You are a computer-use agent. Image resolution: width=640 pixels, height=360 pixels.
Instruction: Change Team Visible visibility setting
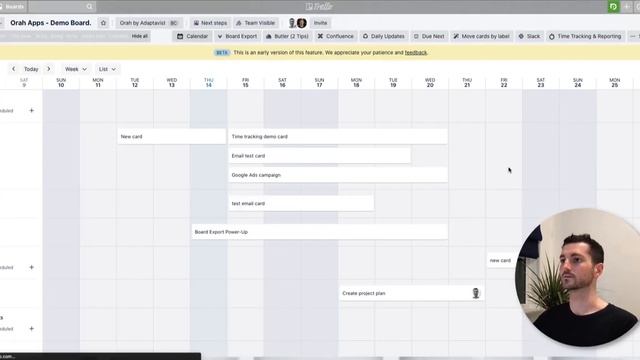point(256,23)
